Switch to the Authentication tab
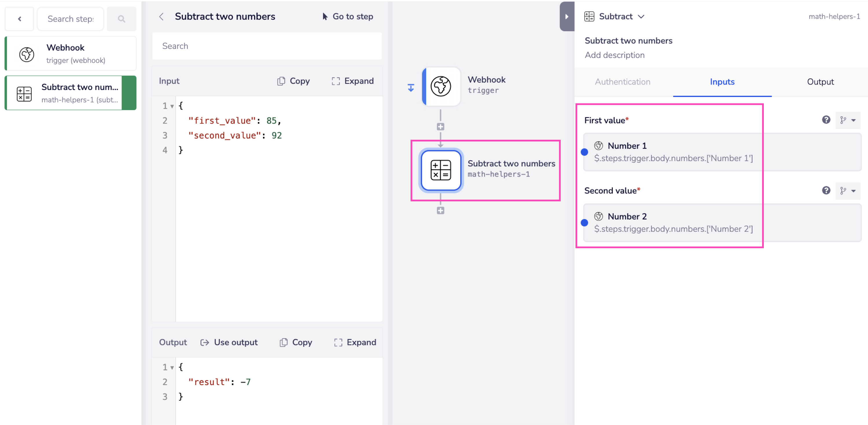 click(622, 82)
